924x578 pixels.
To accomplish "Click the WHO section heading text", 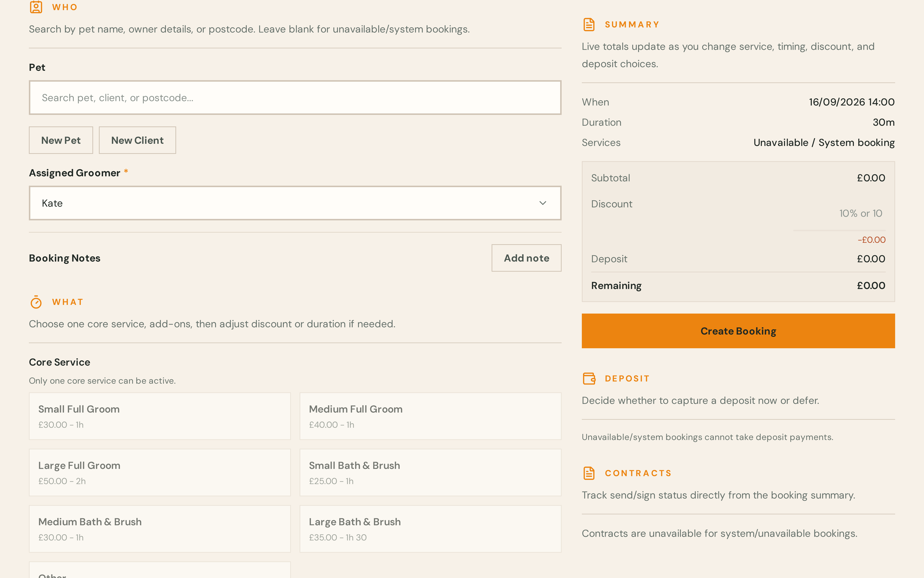I will [x=65, y=7].
